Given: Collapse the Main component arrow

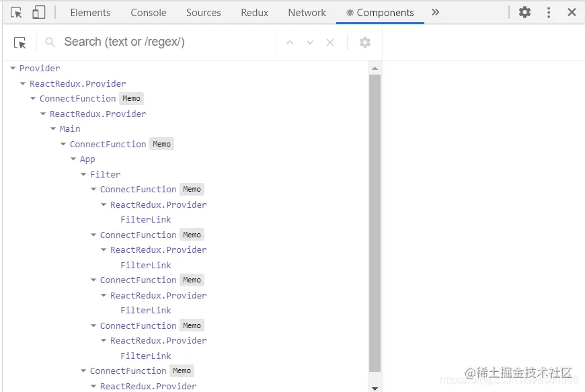Looking at the screenshot, I should pyautogui.click(x=53, y=128).
